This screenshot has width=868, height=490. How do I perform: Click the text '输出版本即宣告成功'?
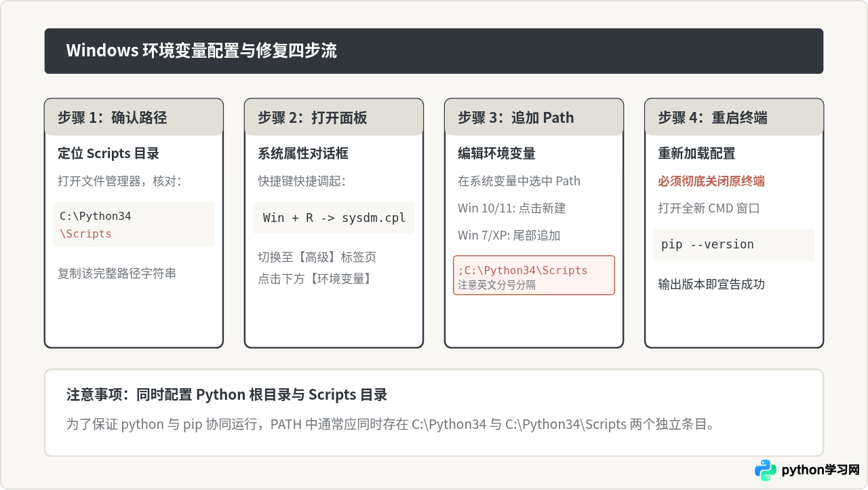pos(711,284)
